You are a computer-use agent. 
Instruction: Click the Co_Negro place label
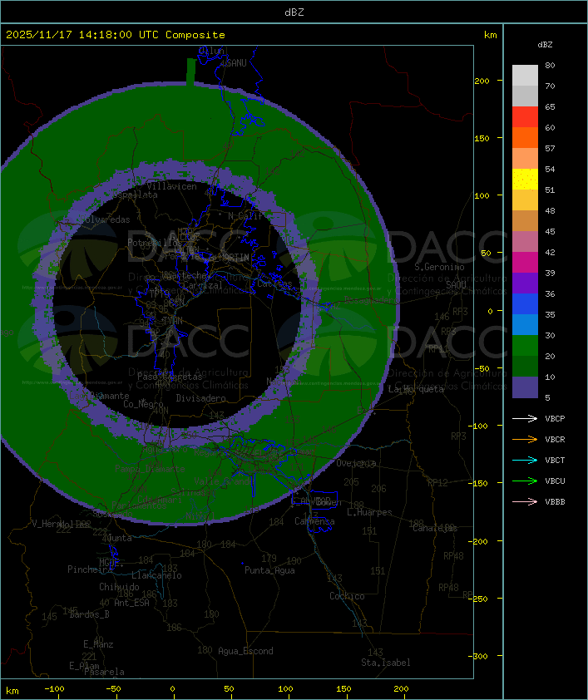click(x=143, y=403)
